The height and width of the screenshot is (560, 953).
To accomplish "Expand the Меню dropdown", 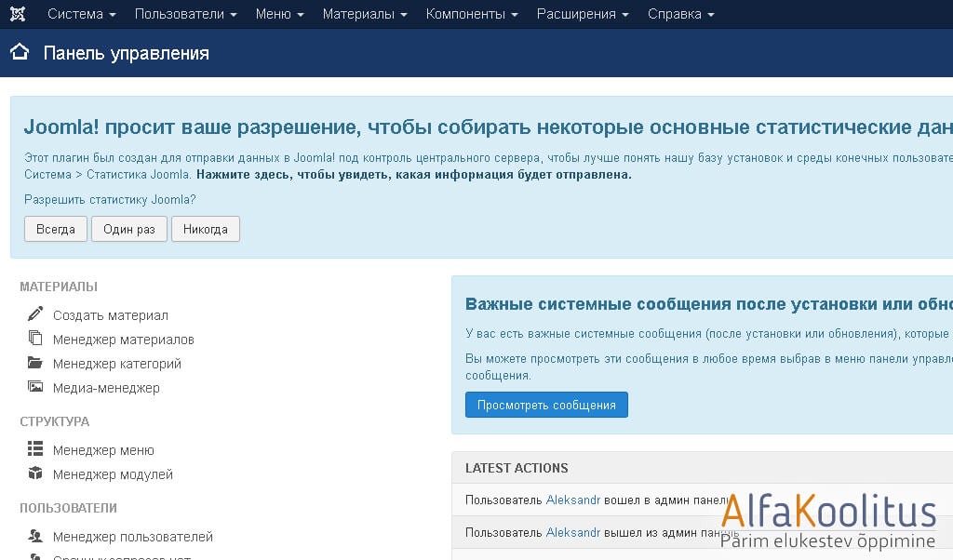I will click(279, 14).
